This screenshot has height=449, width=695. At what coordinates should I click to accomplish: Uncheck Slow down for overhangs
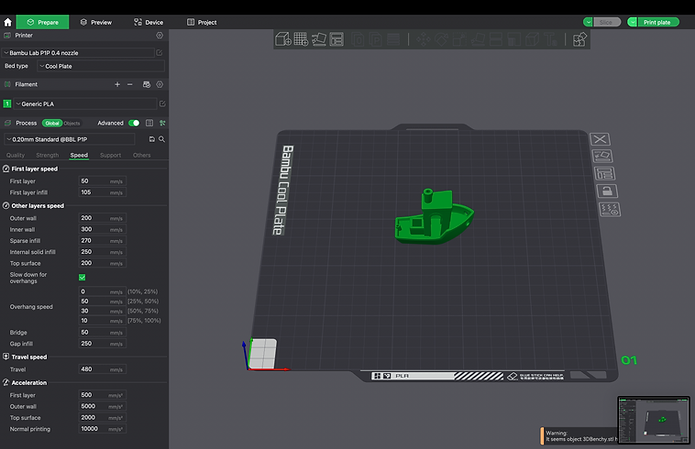(82, 277)
